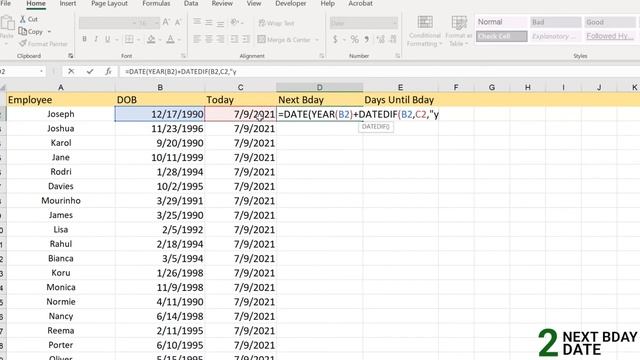Apply the Bad cell style

(556, 22)
